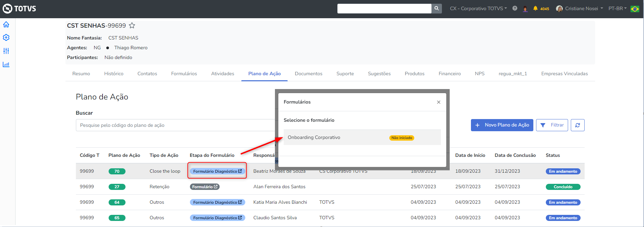Open the notifications bell
Screen dimensions: 644x227
pyautogui.click(x=535, y=8)
